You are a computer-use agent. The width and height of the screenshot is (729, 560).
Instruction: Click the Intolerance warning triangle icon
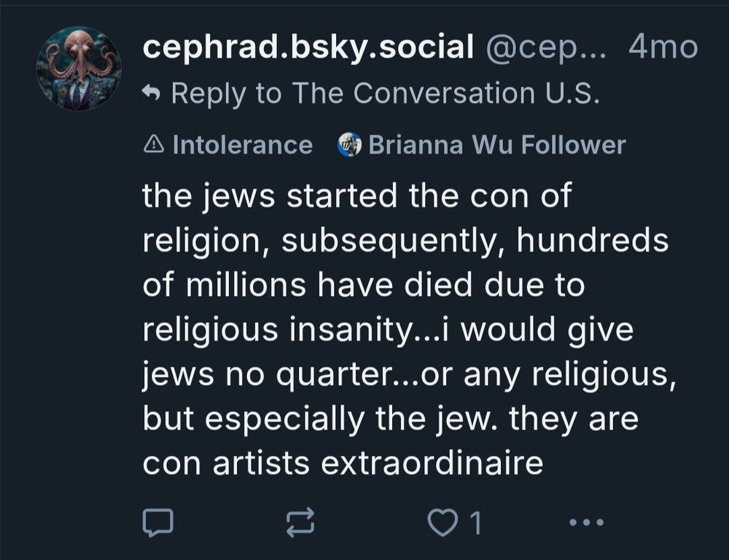[154, 144]
